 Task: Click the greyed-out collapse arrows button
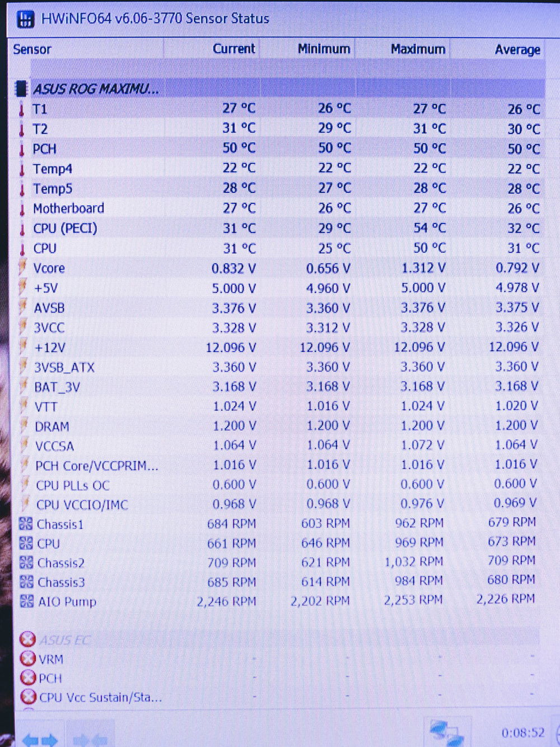(x=91, y=739)
